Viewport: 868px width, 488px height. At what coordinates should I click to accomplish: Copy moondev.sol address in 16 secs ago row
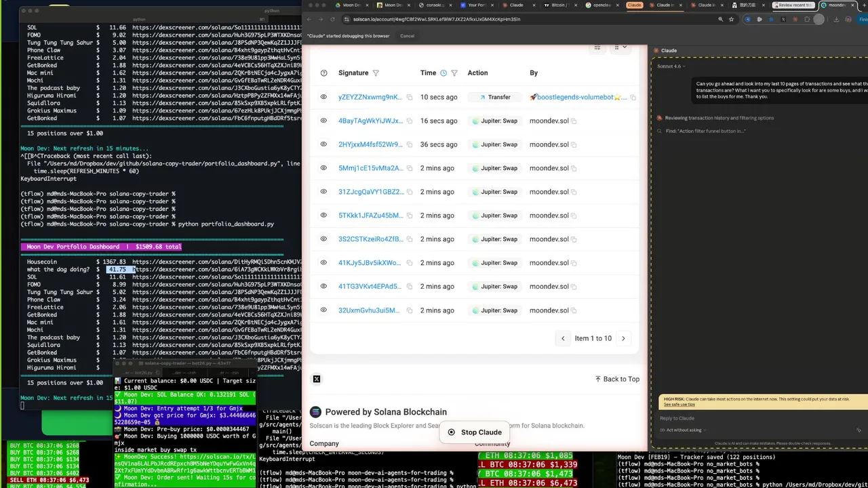click(x=574, y=121)
